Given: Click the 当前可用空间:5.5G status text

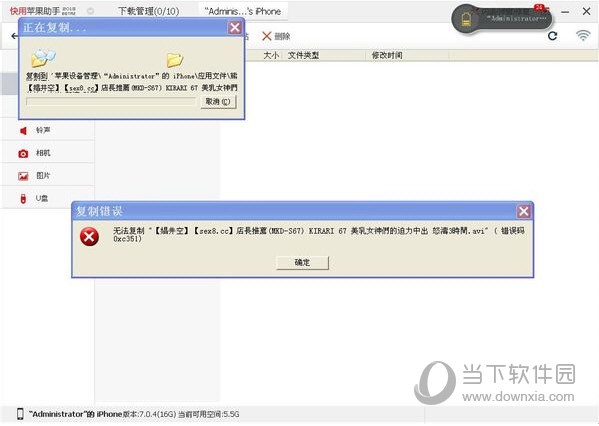Looking at the screenshot, I should pos(209,414).
